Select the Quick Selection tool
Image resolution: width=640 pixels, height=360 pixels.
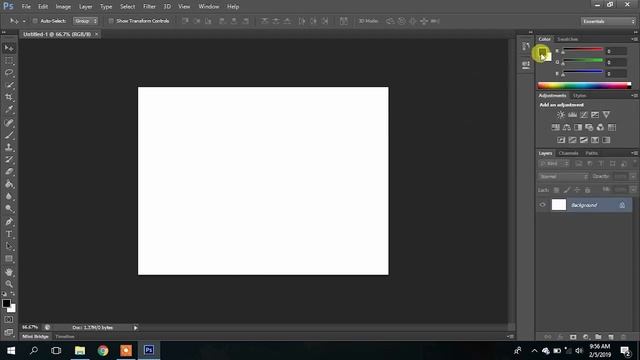pos(9,85)
